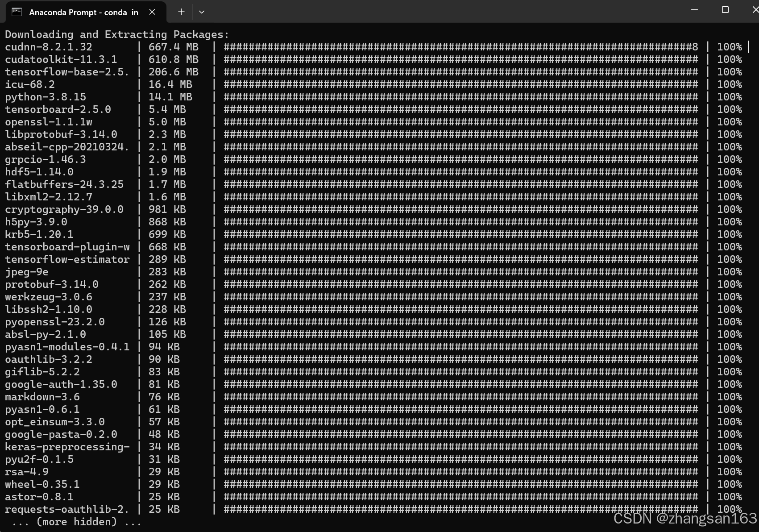Close the Anaconda Prompt tab

pos(152,12)
